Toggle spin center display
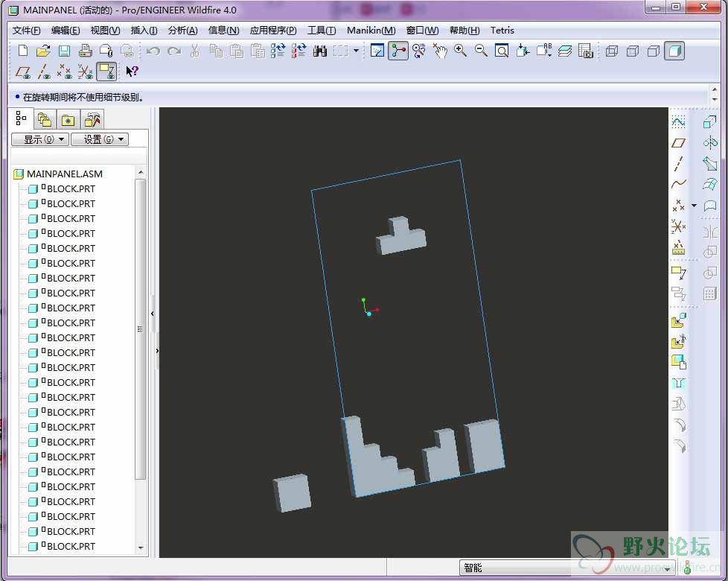 click(x=398, y=51)
